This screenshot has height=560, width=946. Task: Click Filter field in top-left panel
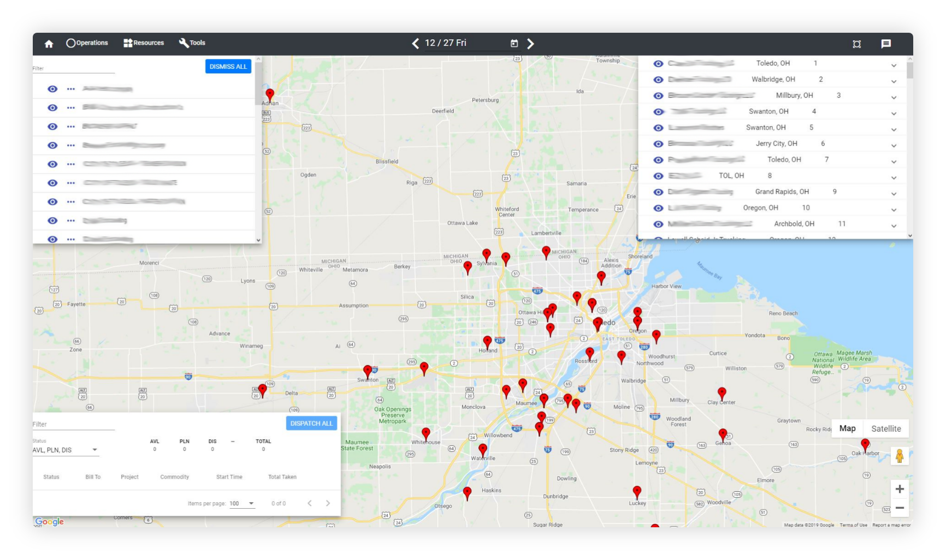pyautogui.click(x=74, y=68)
